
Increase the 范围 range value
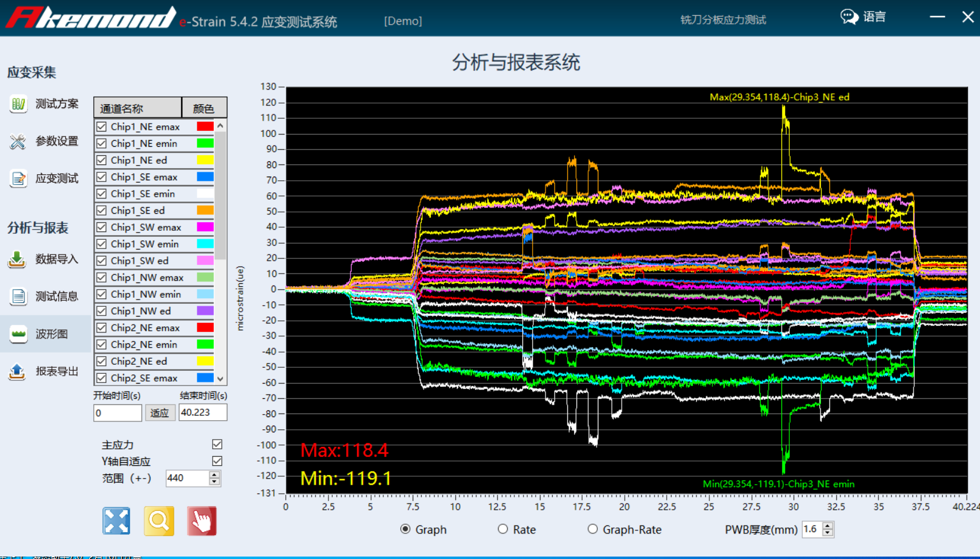coord(214,475)
